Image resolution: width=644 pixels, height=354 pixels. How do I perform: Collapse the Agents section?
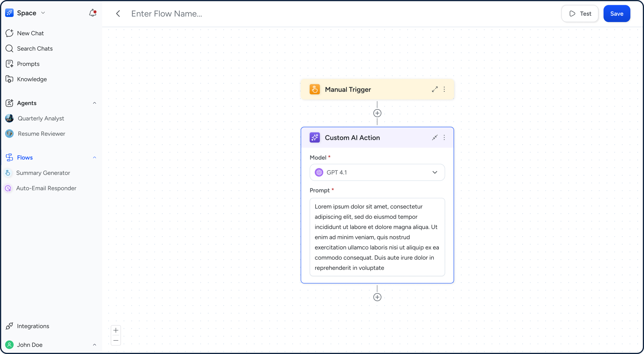coord(94,103)
